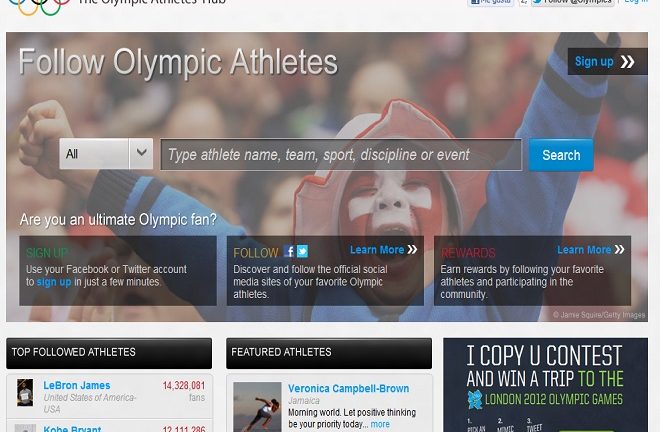
Task: Click the London 2012 logo in the contest banner
Action: (475, 399)
